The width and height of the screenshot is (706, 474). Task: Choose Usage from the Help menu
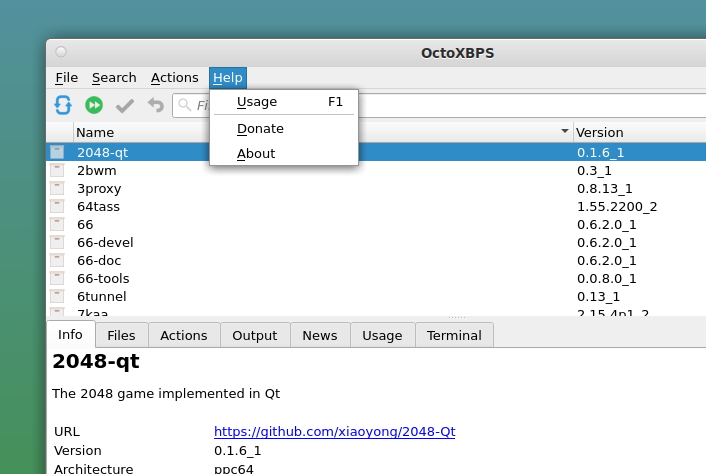tap(284, 102)
